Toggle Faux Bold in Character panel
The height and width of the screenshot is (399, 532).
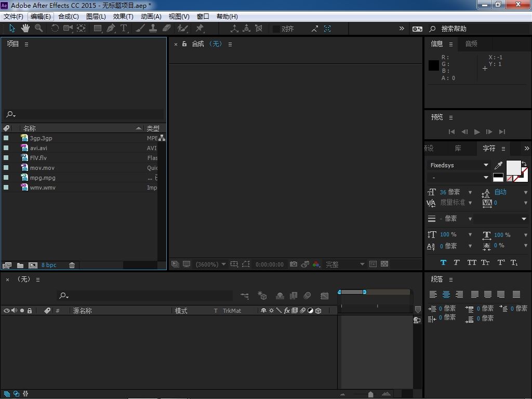[443, 262]
